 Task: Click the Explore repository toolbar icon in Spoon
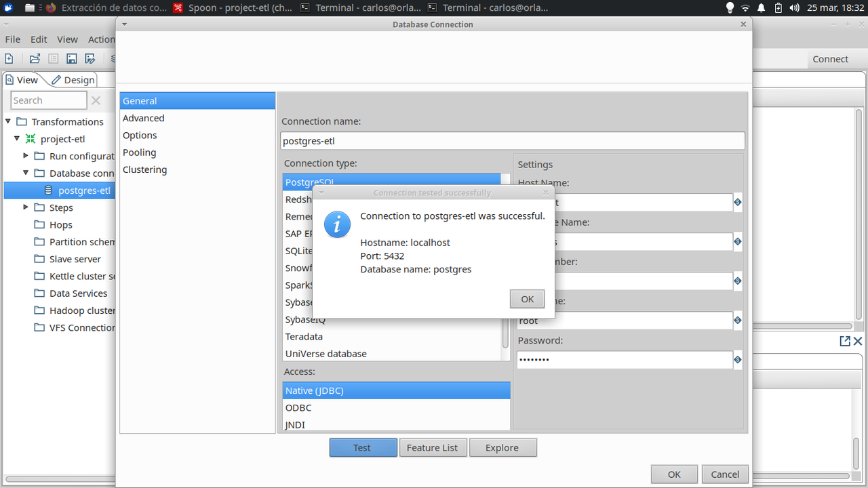[53, 59]
